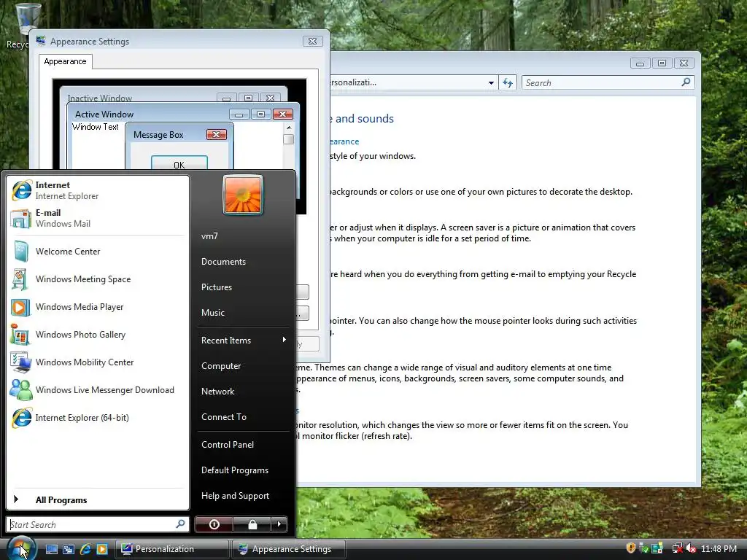Click the muted volume tray icon

click(x=691, y=548)
